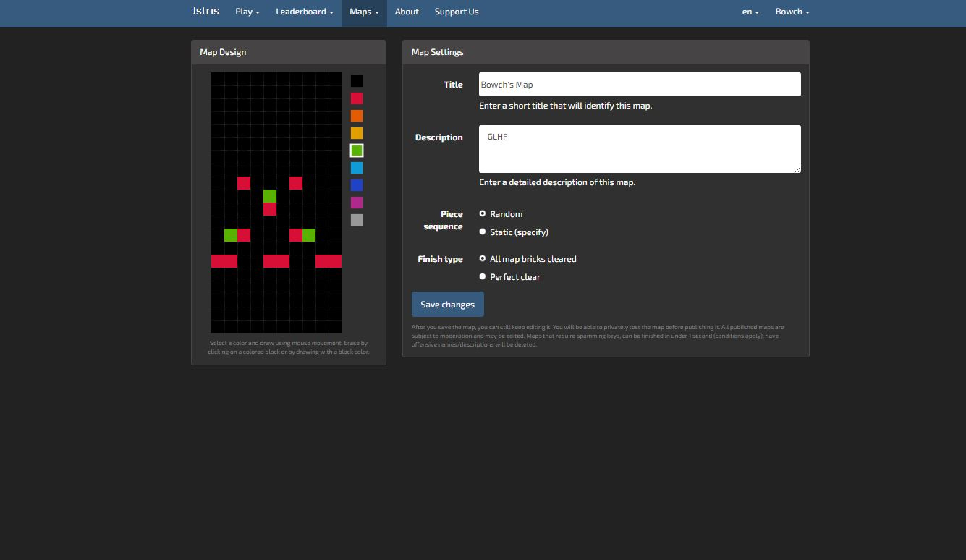Go to the About page

(406, 12)
